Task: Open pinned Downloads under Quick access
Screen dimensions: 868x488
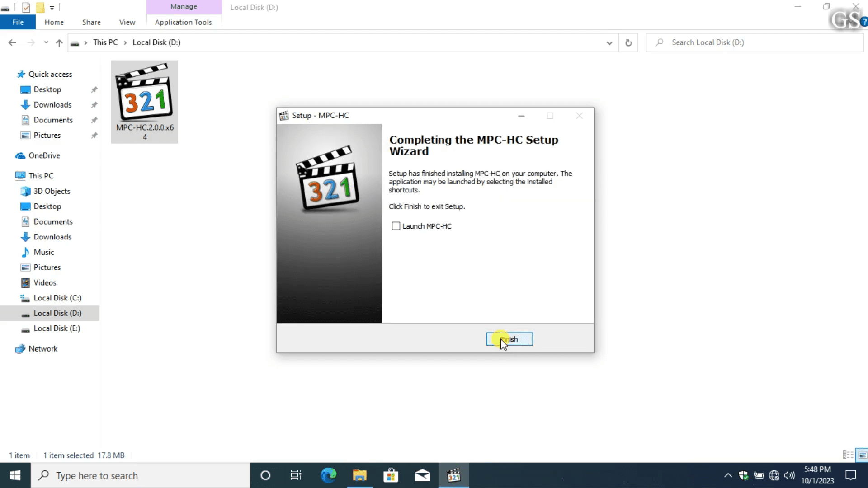Action: pos(52,105)
